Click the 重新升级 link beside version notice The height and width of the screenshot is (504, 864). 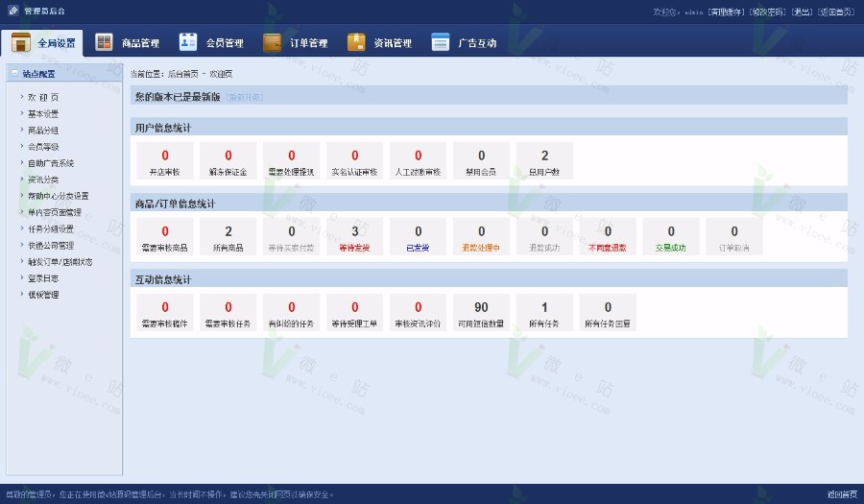click(245, 97)
